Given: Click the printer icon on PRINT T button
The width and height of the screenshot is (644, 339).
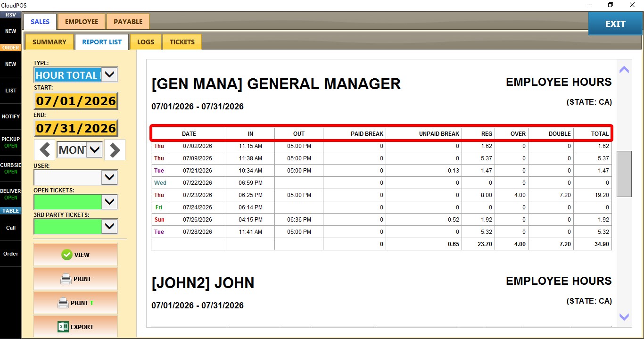Looking at the screenshot, I should pyautogui.click(x=63, y=303).
